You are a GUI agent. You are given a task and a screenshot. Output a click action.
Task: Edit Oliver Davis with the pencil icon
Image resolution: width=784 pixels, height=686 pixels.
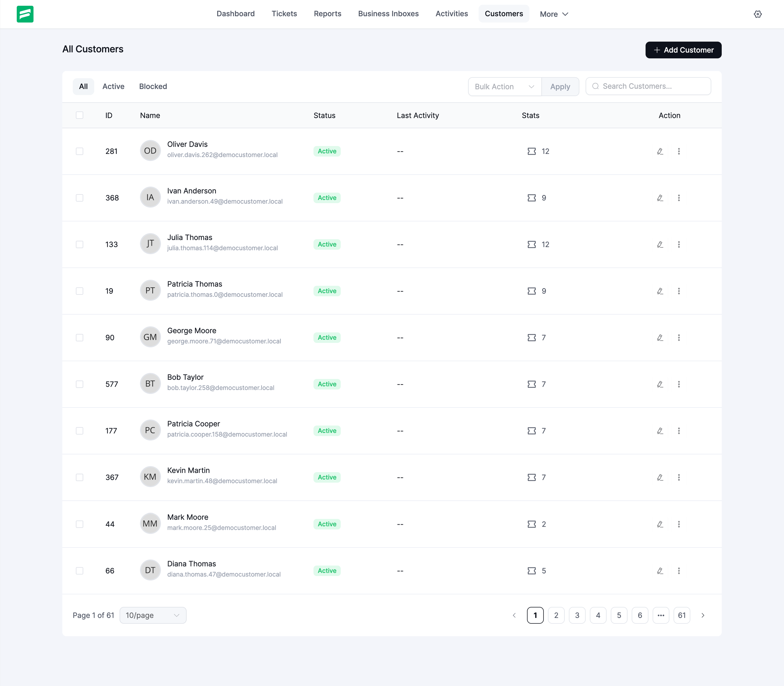pyautogui.click(x=660, y=151)
